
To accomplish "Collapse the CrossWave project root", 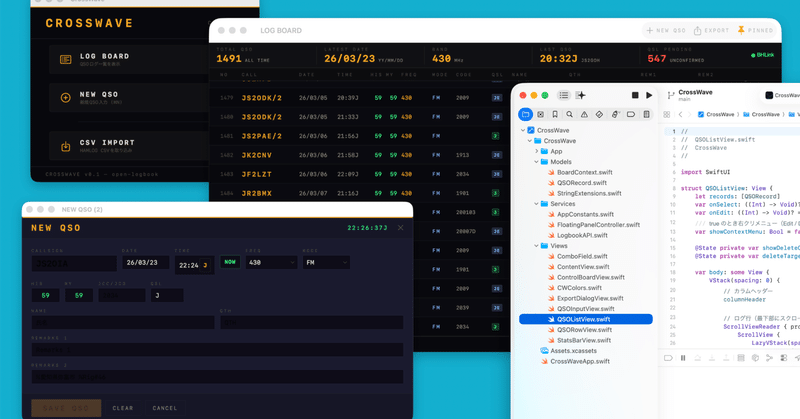I will pyautogui.click(x=523, y=130).
